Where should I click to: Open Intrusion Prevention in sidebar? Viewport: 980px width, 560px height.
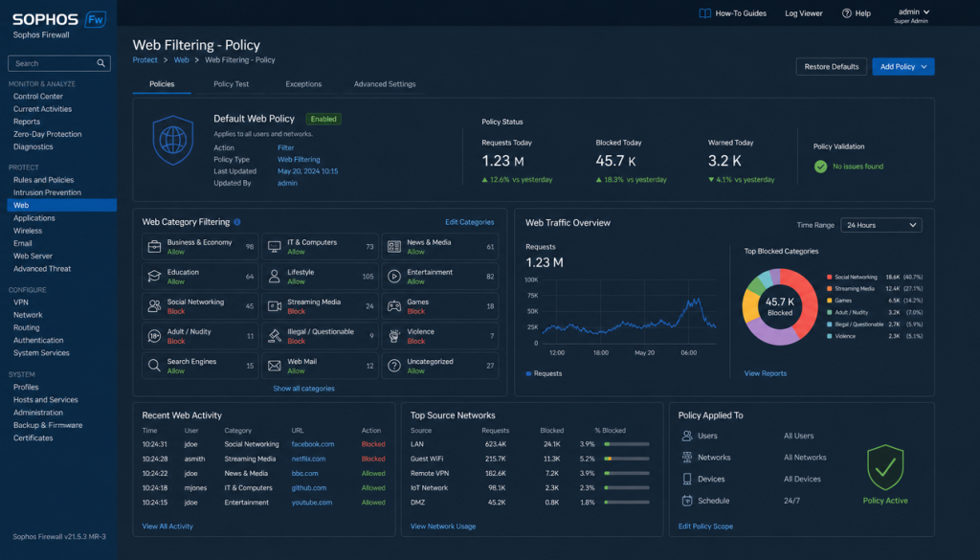tap(48, 192)
